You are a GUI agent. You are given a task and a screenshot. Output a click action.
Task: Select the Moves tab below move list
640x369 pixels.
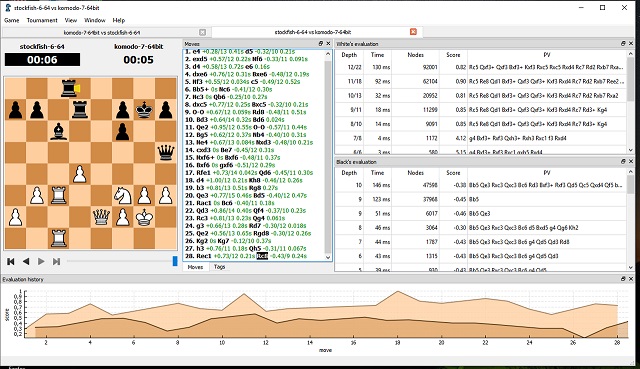click(196, 267)
